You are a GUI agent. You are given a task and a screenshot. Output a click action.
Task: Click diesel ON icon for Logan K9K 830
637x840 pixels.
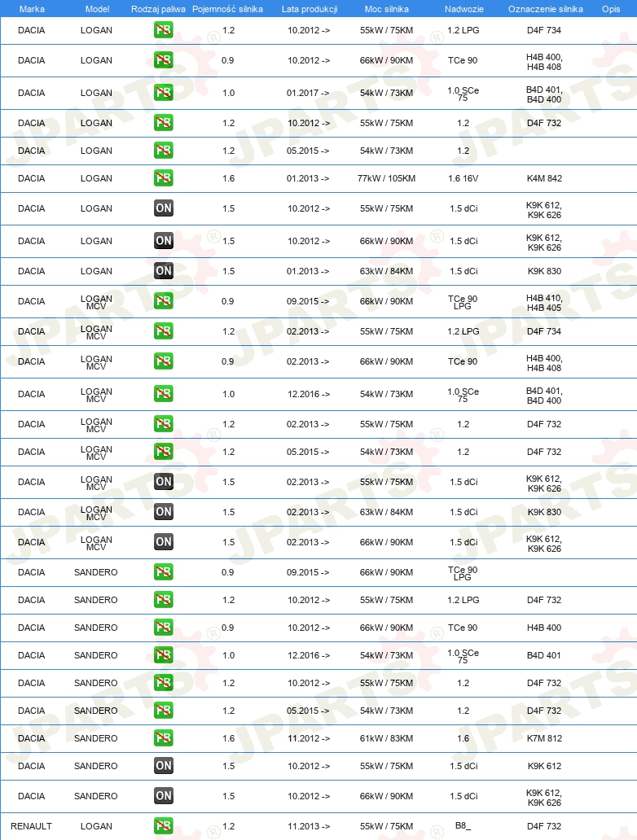point(164,271)
